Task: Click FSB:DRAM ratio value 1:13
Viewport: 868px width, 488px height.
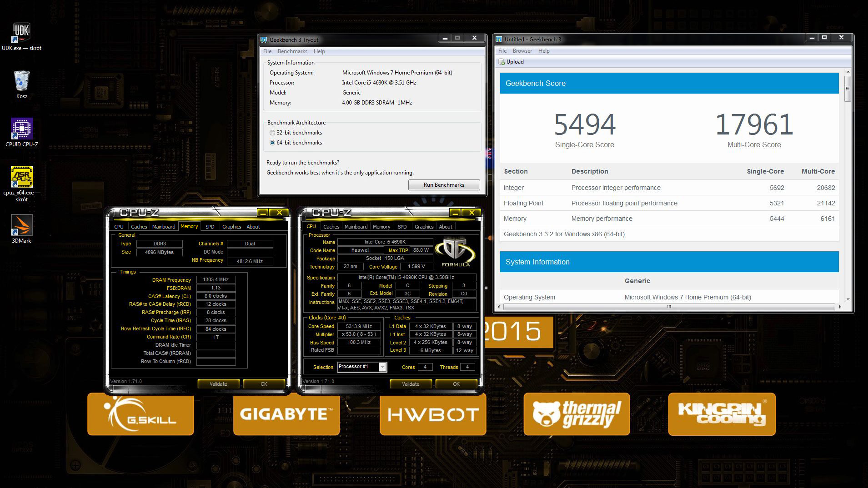Action: (x=216, y=288)
